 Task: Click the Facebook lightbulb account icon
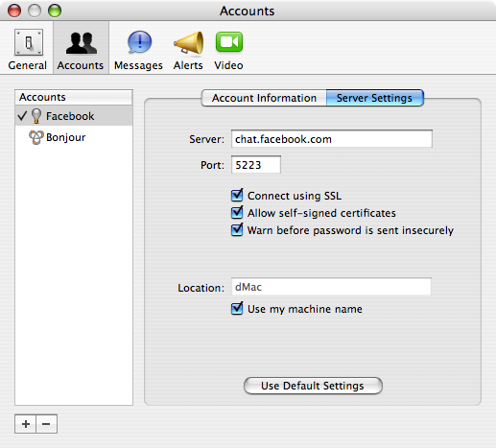(36, 116)
